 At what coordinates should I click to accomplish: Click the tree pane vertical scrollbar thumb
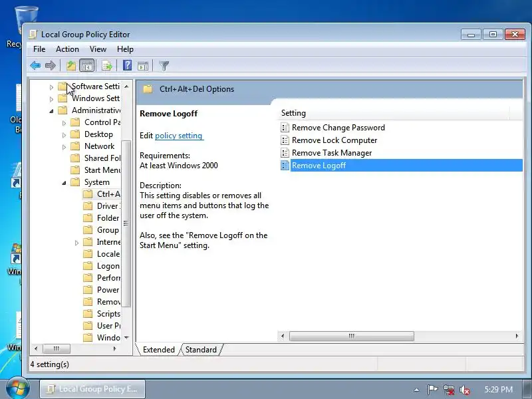[x=126, y=223]
